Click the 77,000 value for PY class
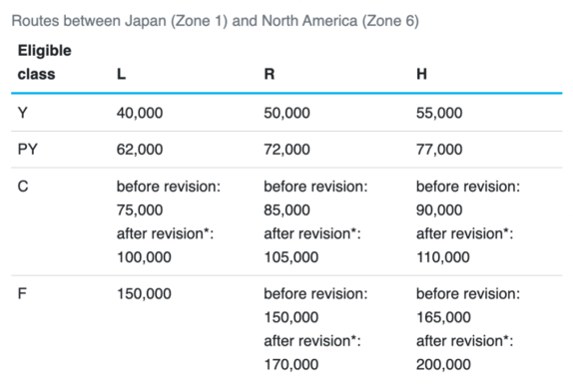This screenshot has height=392, width=573. (439, 150)
